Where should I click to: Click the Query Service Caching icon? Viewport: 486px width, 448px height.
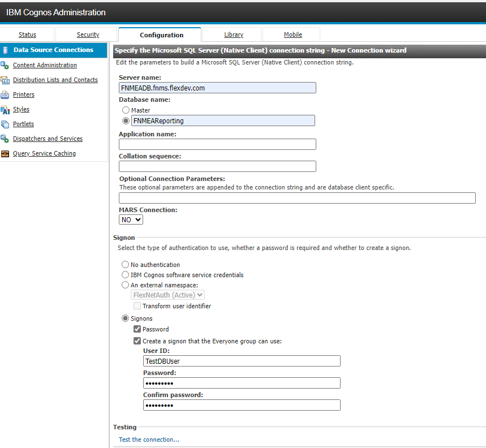click(5, 154)
